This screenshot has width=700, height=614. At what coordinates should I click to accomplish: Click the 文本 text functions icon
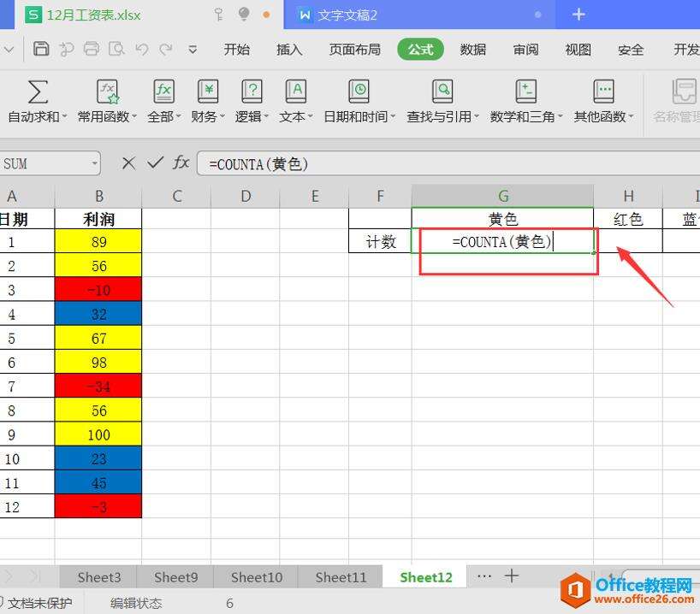coord(296,92)
